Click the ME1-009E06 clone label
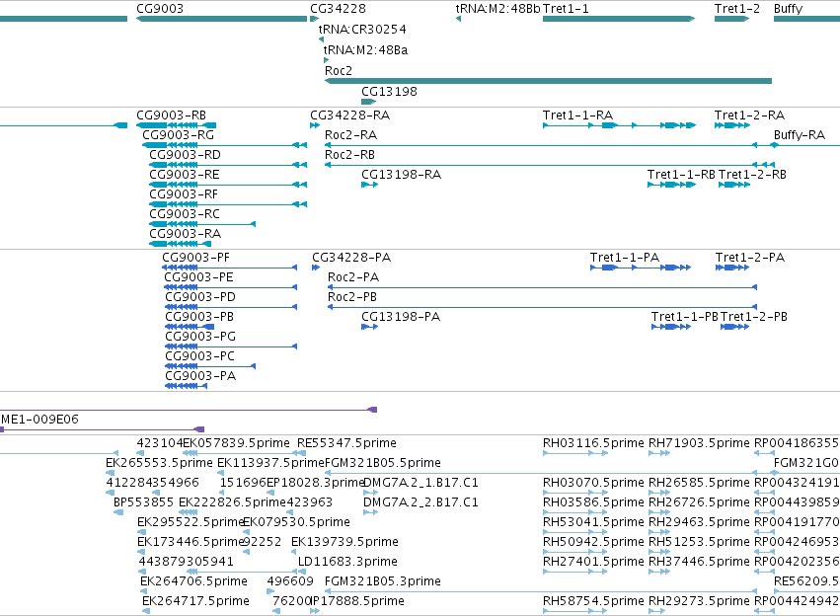Image resolution: width=840 pixels, height=616 pixels. pyautogui.click(x=39, y=420)
